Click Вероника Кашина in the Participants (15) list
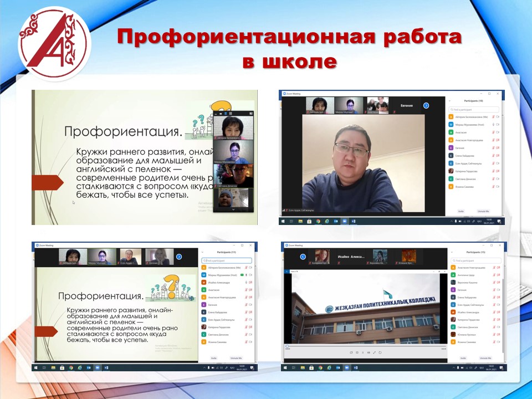 pos(467,282)
